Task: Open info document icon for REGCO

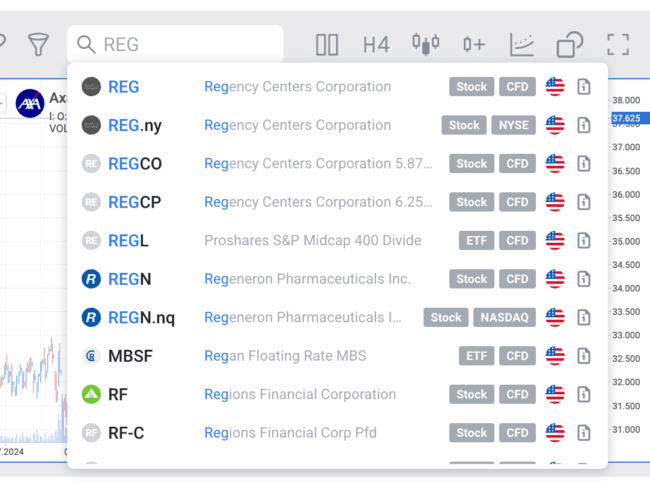Action: pyautogui.click(x=584, y=164)
